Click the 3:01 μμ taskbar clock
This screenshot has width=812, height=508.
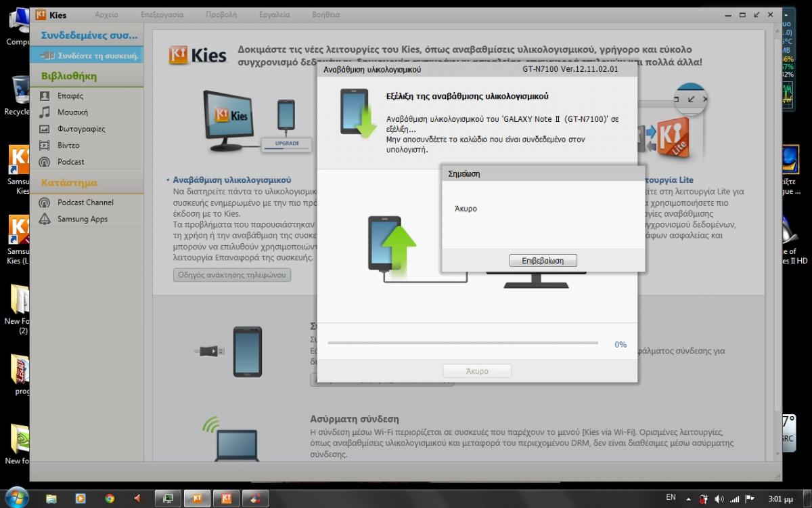[780, 499]
